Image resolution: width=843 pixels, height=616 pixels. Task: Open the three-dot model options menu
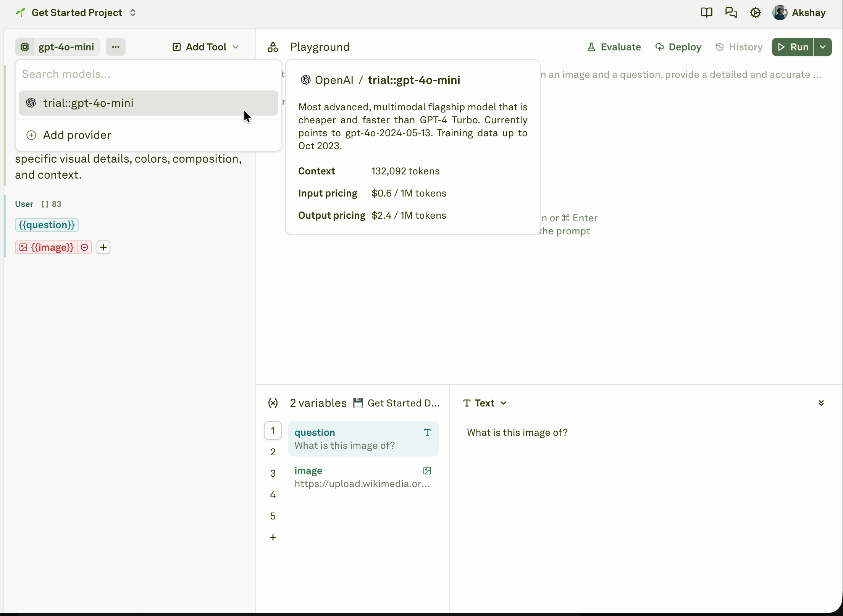click(116, 47)
